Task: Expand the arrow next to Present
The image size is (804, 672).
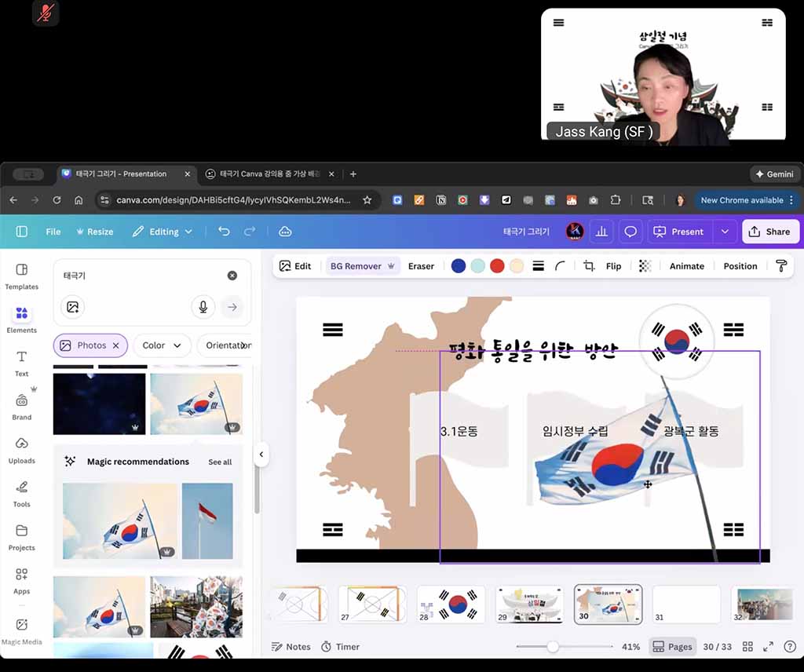Action: pos(725,232)
